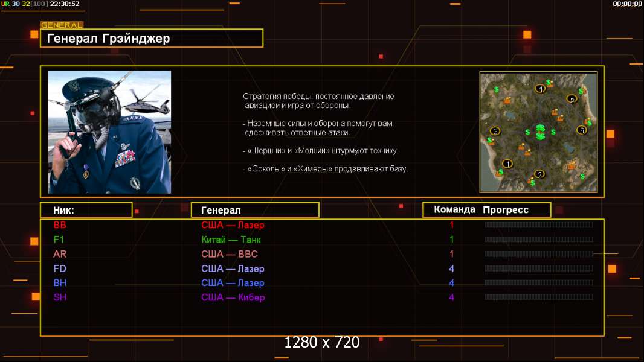Select player nickname FD
644x362 pixels.
[x=60, y=268]
